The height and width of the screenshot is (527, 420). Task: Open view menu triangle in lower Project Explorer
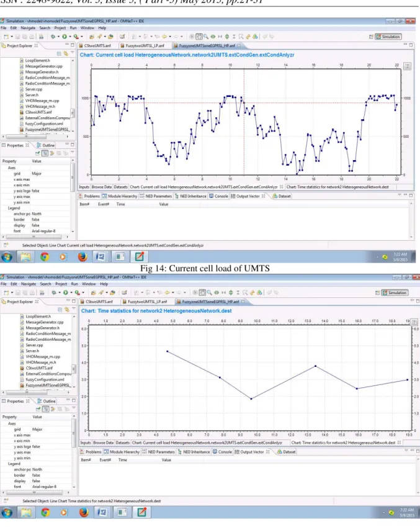pos(73,309)
